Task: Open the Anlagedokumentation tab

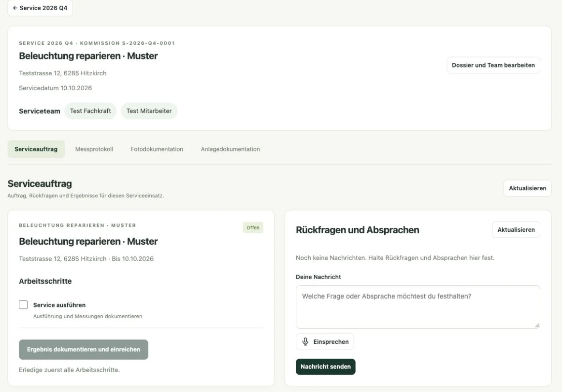Action: (230, 149)
